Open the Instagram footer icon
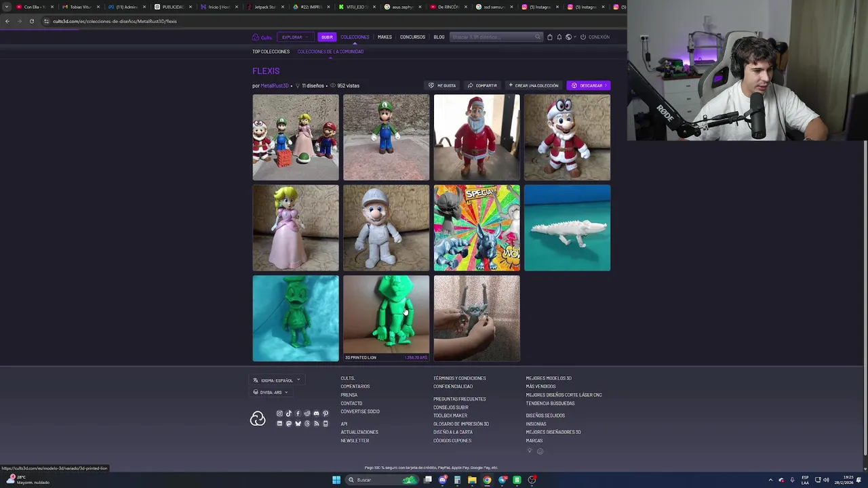This screenshot has width=868, height=488. point(279,413)
